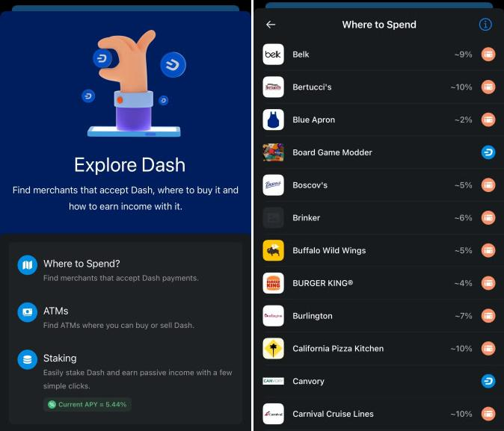
Task: Open the Staking coins icon
Action: tap(28, 359)
